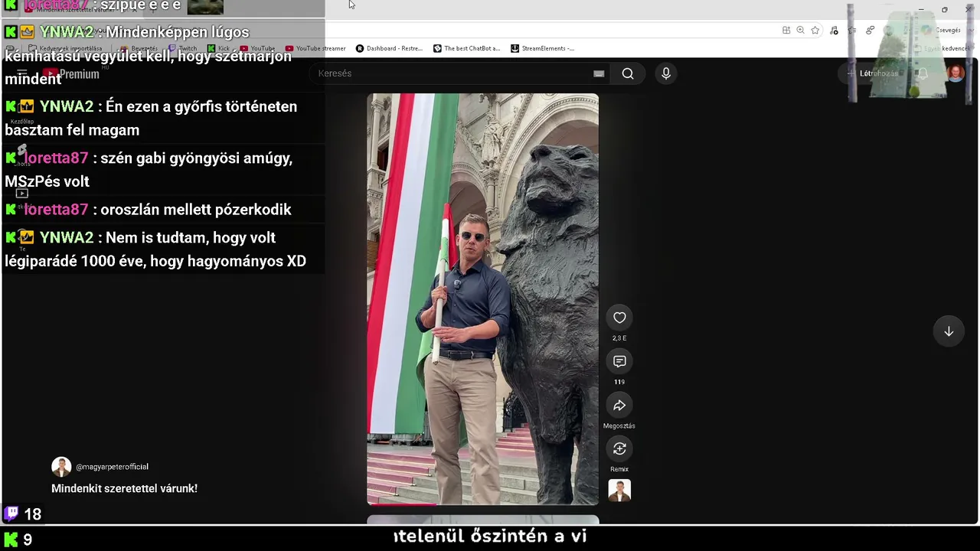Click the Létrehozás create button
This screenshot has width=980, height=551.
(872, 73)
